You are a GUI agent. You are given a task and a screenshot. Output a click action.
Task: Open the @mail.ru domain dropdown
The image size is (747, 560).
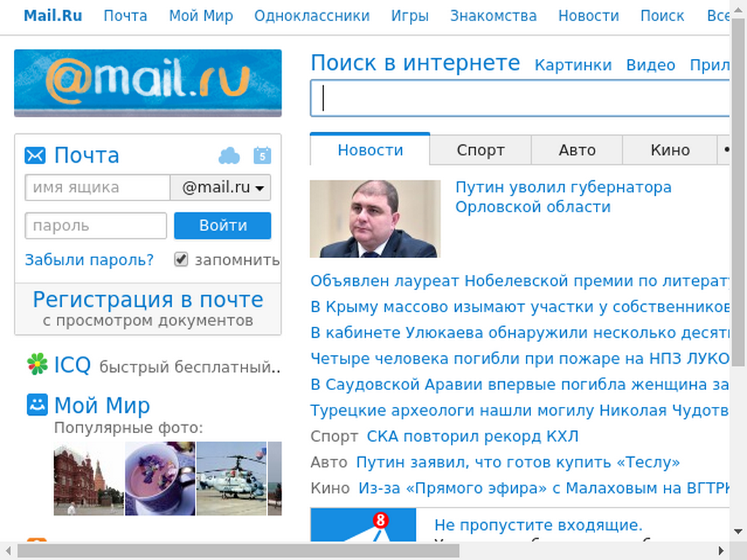click(x=221, y=187)
